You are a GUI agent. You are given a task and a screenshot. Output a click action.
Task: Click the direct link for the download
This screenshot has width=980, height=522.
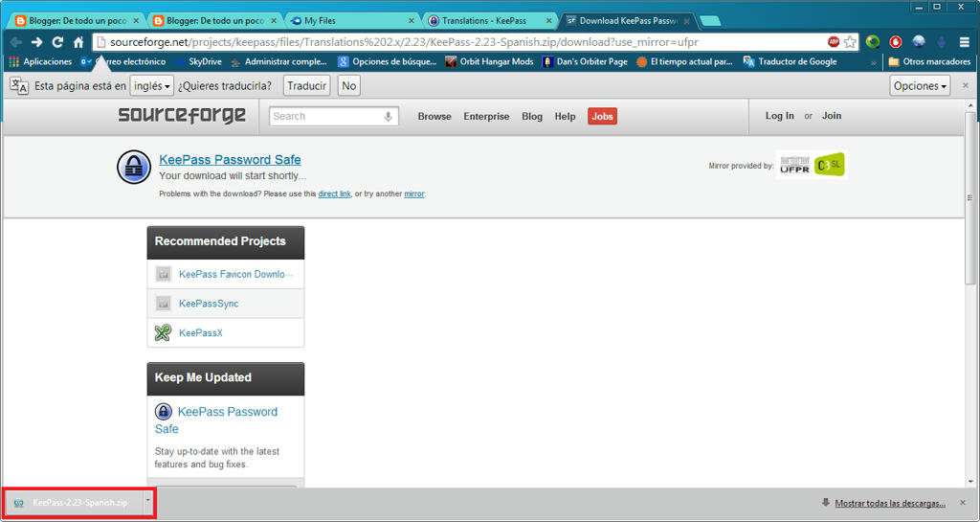(x=334, y=193)
